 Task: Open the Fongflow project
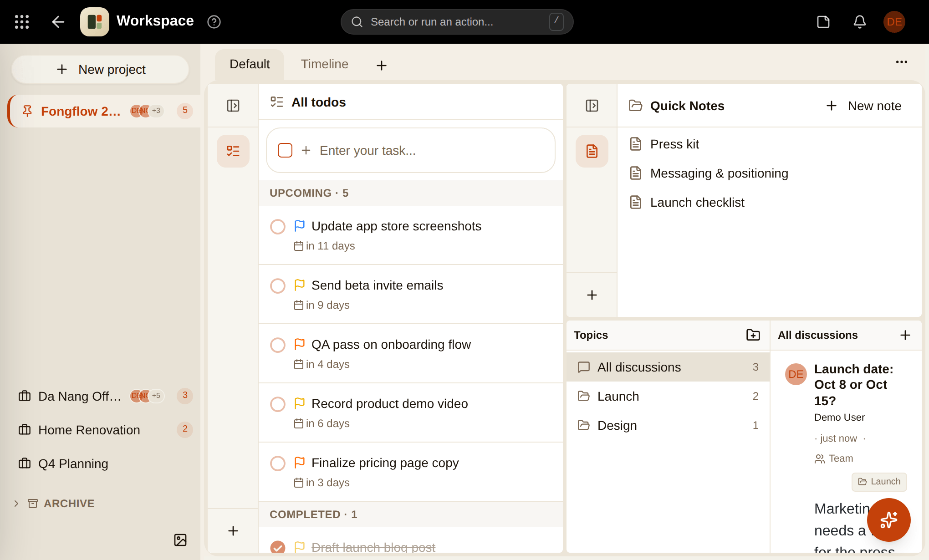tap(104, 111)
